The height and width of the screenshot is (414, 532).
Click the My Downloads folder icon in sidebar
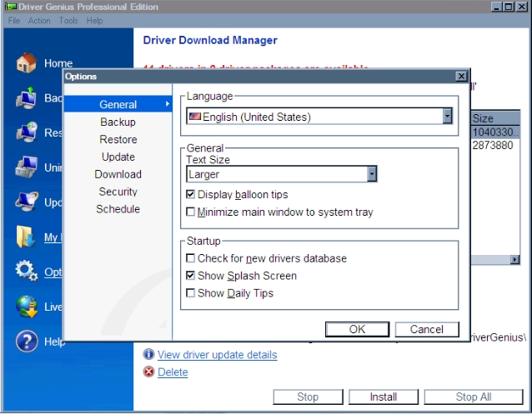coord(26,237)
